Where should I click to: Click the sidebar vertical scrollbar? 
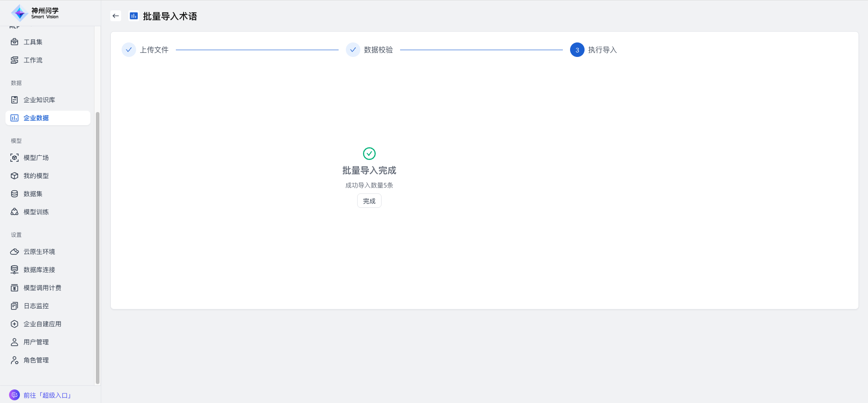point(98,248)
